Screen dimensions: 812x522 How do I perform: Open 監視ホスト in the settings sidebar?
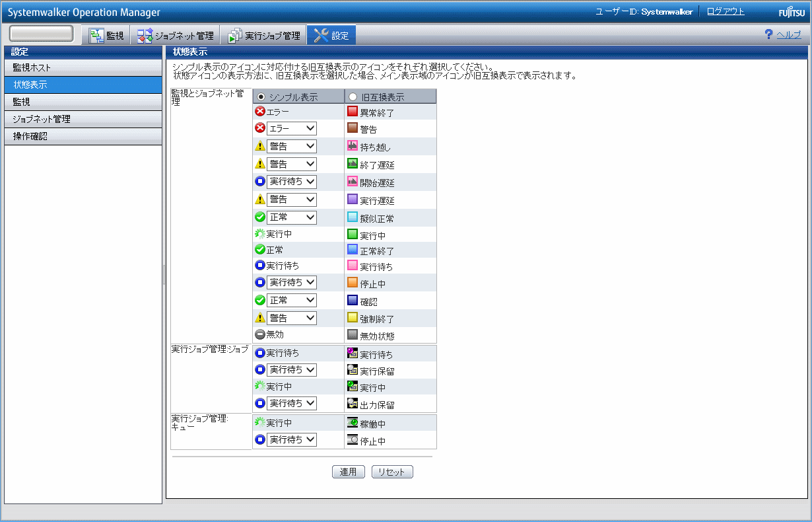(83, 67)
